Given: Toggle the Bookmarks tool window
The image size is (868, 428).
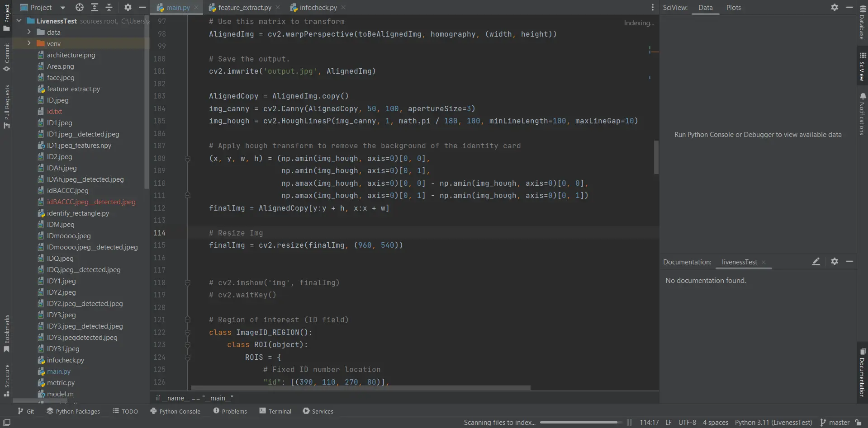Looking at the screenshot, I should [7, 334].
